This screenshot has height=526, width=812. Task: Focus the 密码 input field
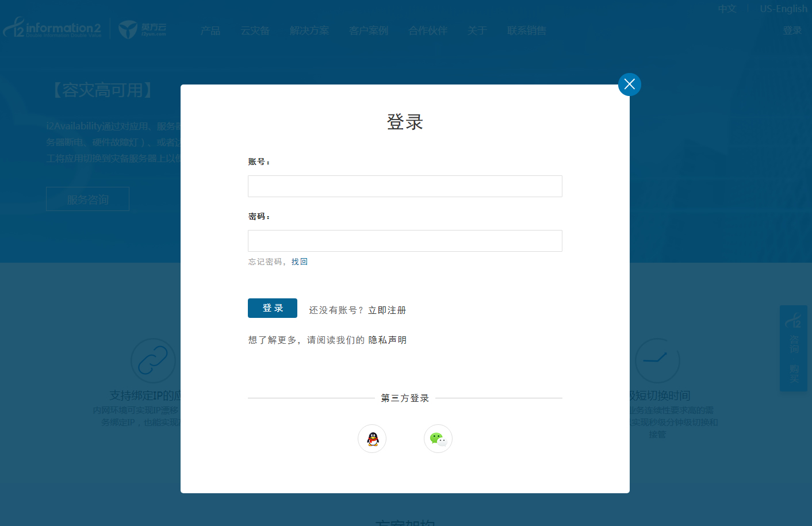pos(405,241)
